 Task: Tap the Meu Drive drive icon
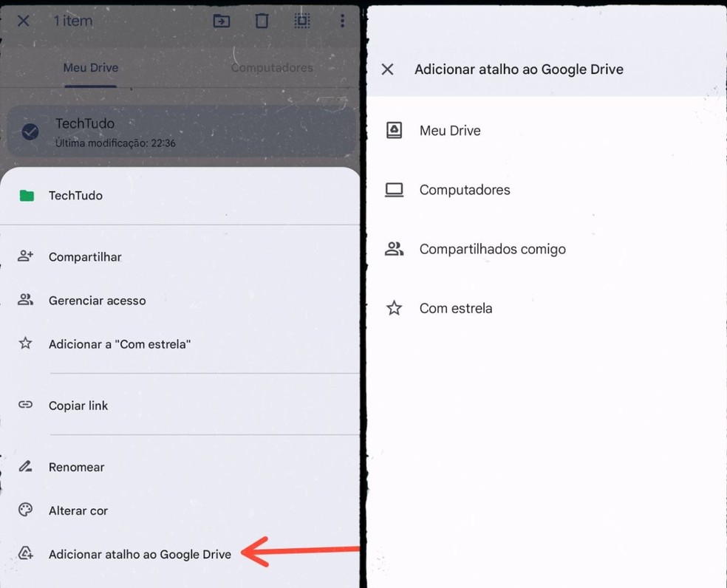(x=394, y=130)
